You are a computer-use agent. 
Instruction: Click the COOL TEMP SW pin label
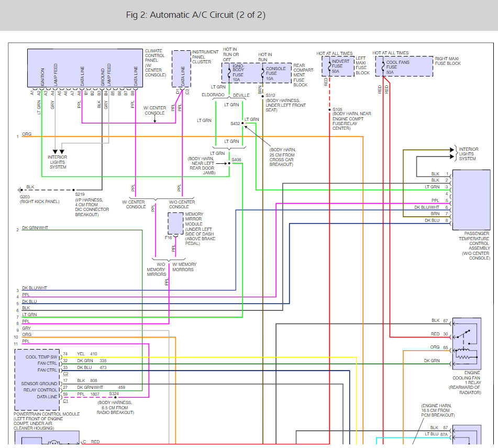[x=41, y=357]
